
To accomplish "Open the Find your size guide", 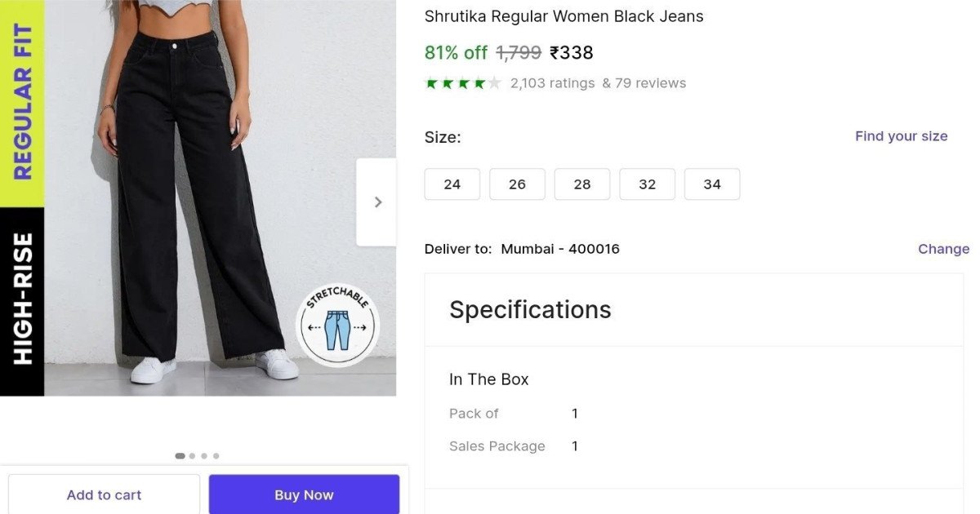I will pyautogui.click(x=901, y=136).
